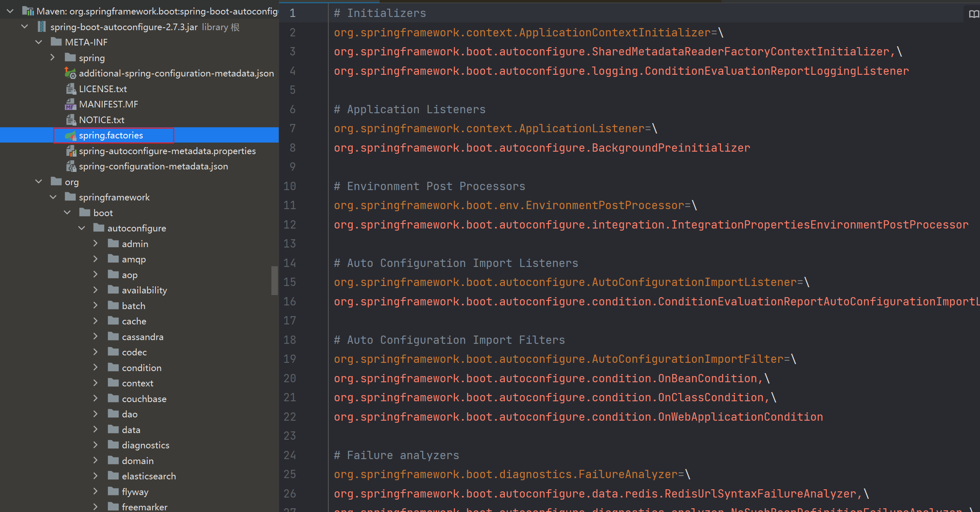The height and width of the screenshot is (512, 980).
Task: Expand the elasticsearch package folder
Action: pos(96,476)
